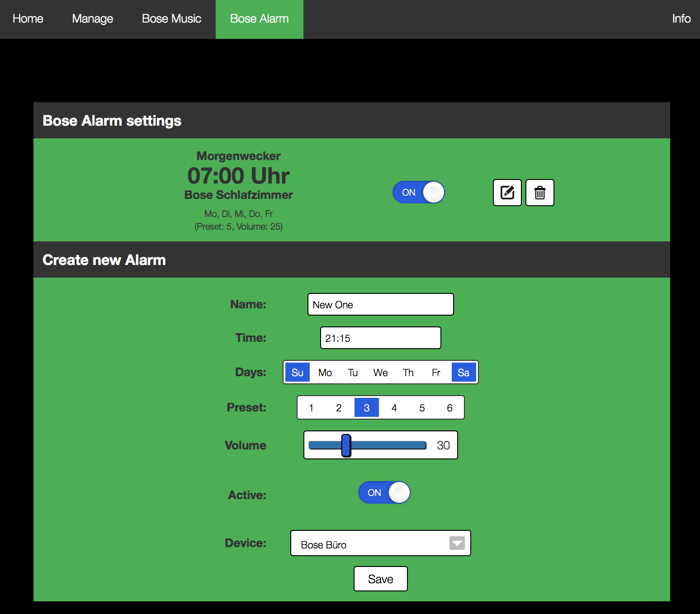
Task: Focus the Name field containing New One
Action: [380, 304]
